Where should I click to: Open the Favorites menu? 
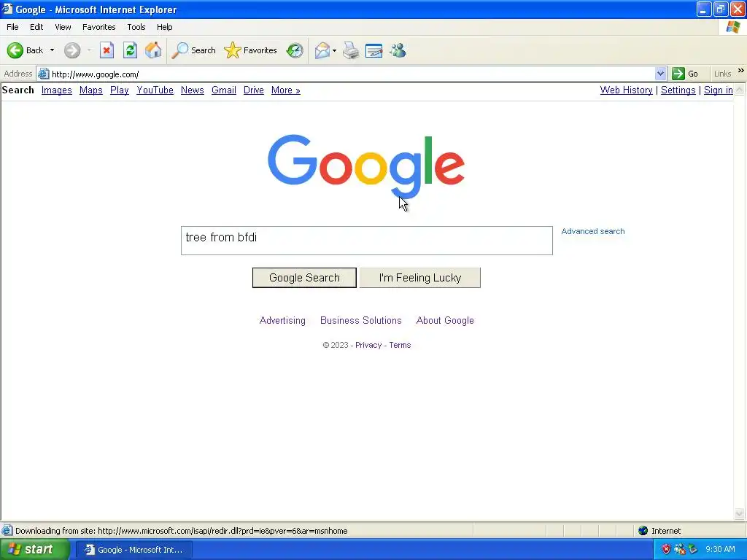(x=99, y=27)
